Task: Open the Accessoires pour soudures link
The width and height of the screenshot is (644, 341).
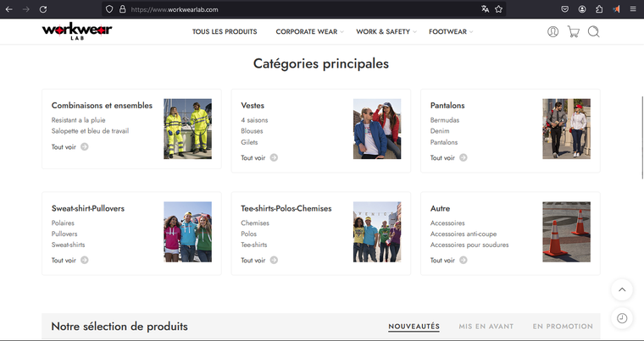Action: pyautogui.click(x=469, y=245)
